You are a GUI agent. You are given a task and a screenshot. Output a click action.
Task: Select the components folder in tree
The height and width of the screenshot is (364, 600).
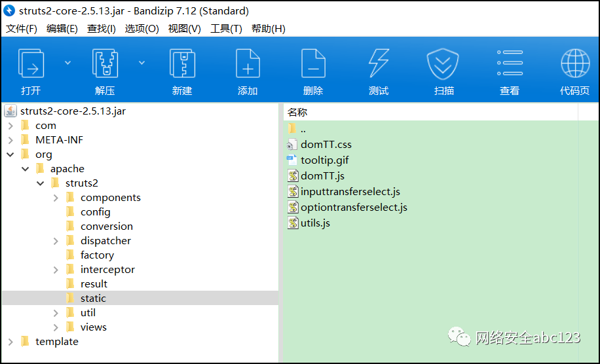point(111,198)
